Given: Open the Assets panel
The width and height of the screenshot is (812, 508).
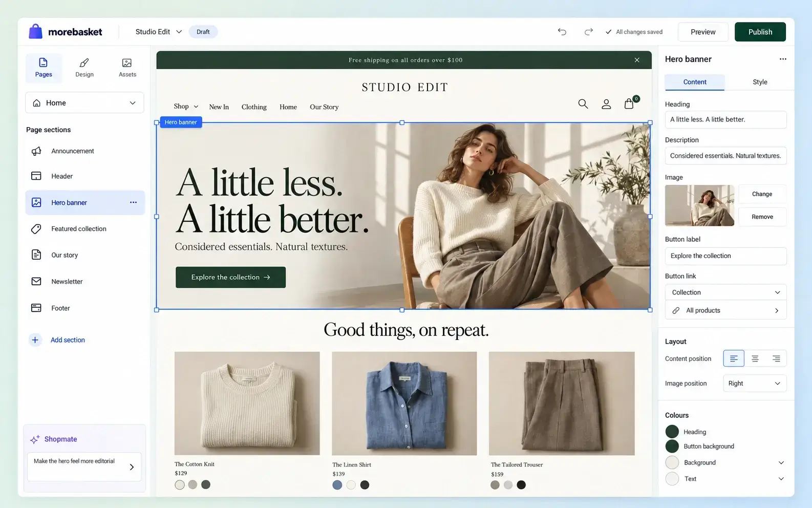Looking at the screenshot, I should (127, 68).
